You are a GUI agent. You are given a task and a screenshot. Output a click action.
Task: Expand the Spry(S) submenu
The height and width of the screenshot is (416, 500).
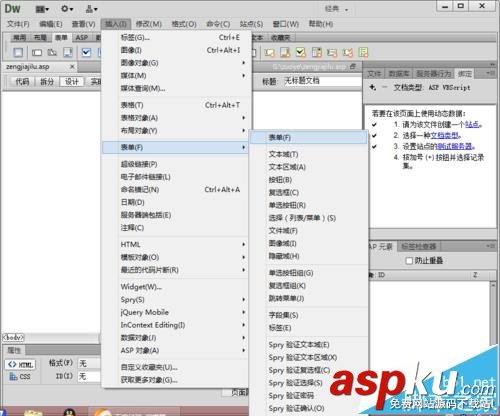point(176,299)
